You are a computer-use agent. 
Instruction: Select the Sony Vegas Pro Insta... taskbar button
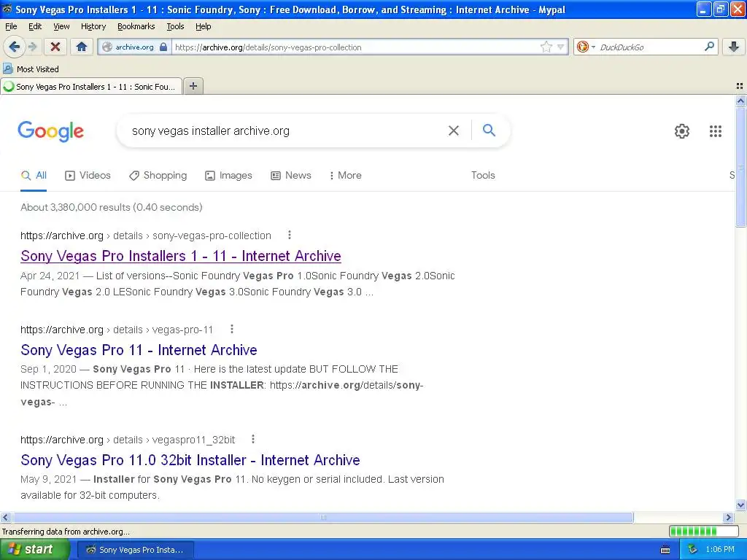pos(136,550)
